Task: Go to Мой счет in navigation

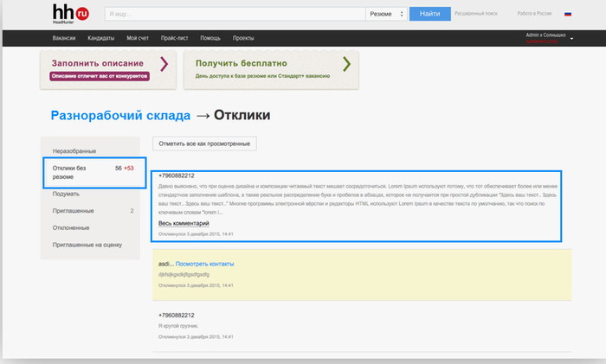Action: [138, 39]
